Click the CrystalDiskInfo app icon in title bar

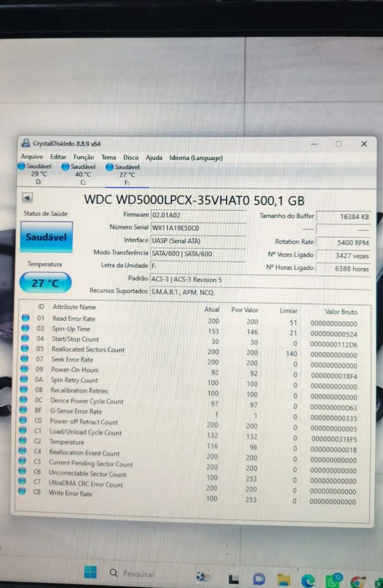(26, 143)
